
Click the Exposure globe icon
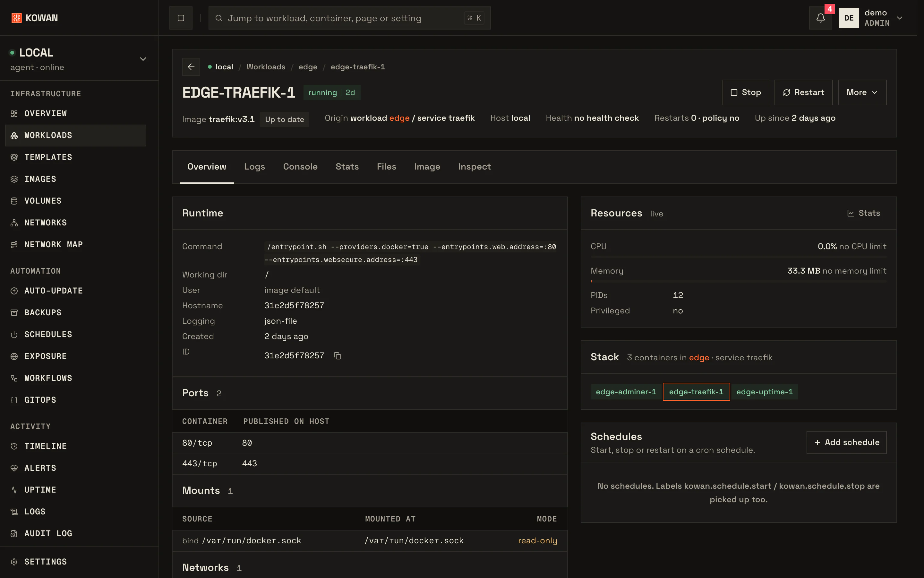tap(14, 356)
